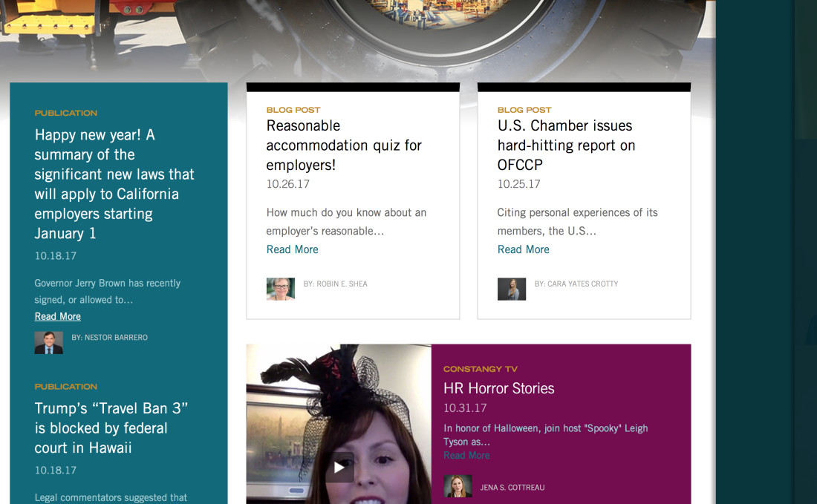Open Trump's "Travel Ban 3" article headline
This screenshot has height=504, width=817.
point(111,428)
